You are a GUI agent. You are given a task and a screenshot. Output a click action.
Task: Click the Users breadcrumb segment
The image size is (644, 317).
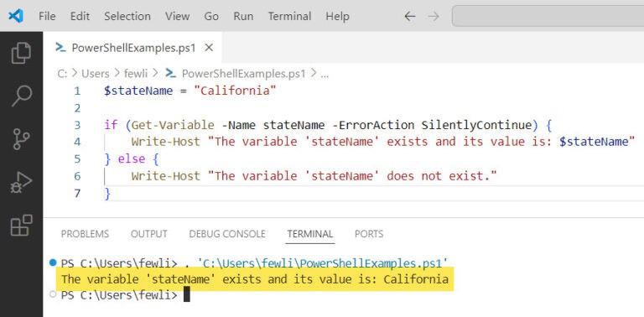click(96, 74)
